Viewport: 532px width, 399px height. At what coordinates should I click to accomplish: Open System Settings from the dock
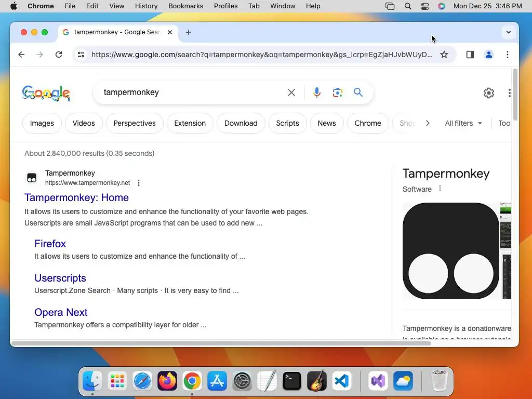(242, 381)
